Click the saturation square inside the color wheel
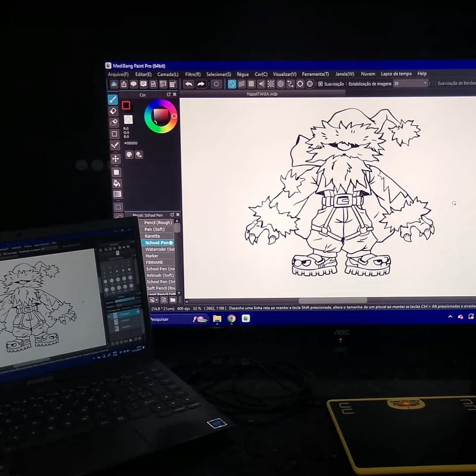Image resolution: width=476 pixels, height=476 pixels. [160, 116]
